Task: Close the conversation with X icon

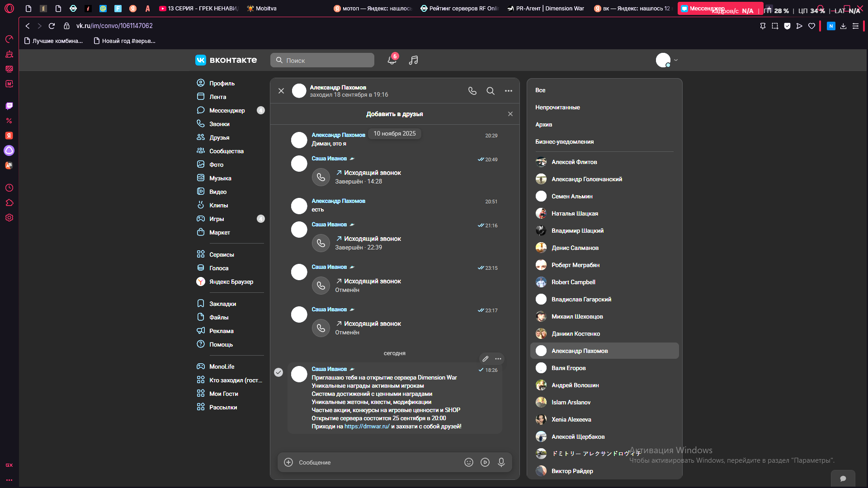Action: (281, 91)
